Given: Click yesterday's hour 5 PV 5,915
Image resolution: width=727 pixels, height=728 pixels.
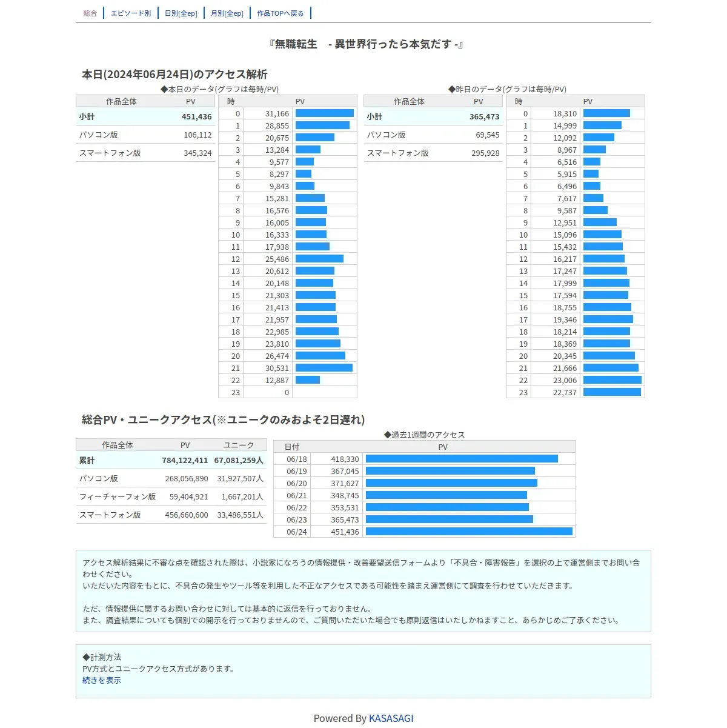Looking at the screenshot, I should [568, 174].
